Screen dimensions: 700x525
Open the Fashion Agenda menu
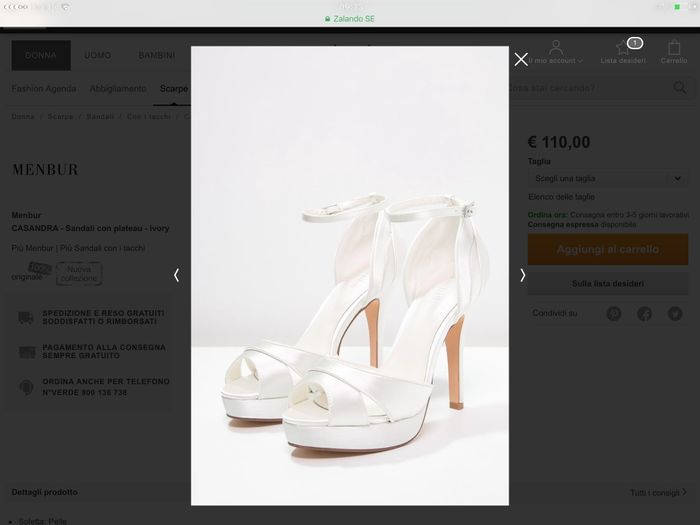tap(44, 88)
